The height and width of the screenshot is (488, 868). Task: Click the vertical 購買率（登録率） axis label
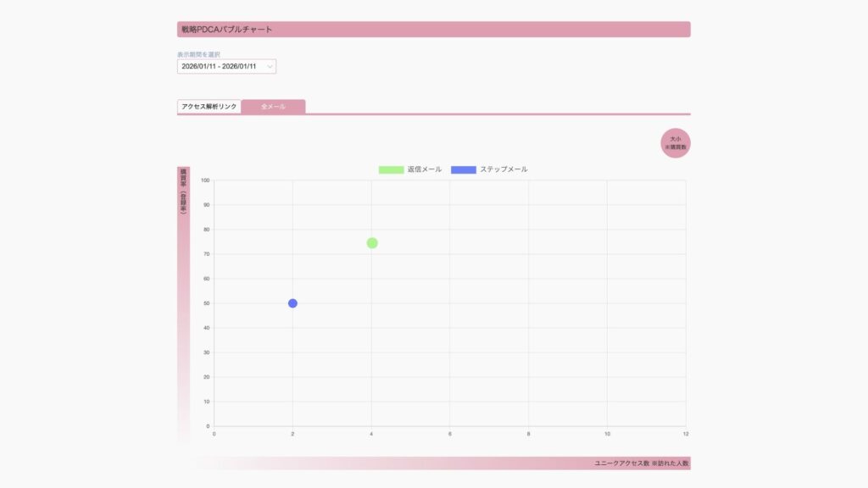tap(183, 191)
